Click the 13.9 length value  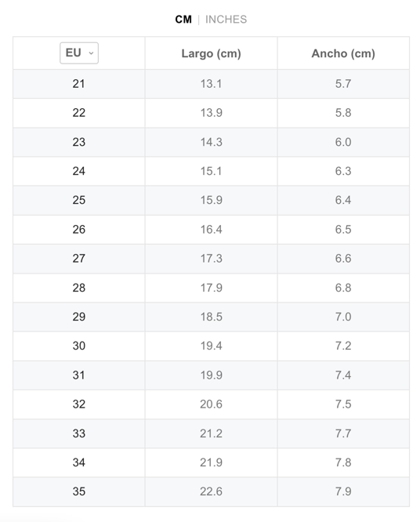(x=211, y=113)
